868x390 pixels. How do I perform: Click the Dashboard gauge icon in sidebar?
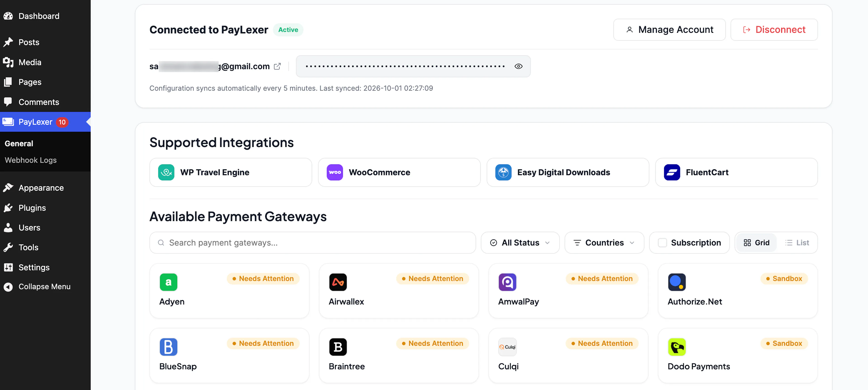[8, 16]
